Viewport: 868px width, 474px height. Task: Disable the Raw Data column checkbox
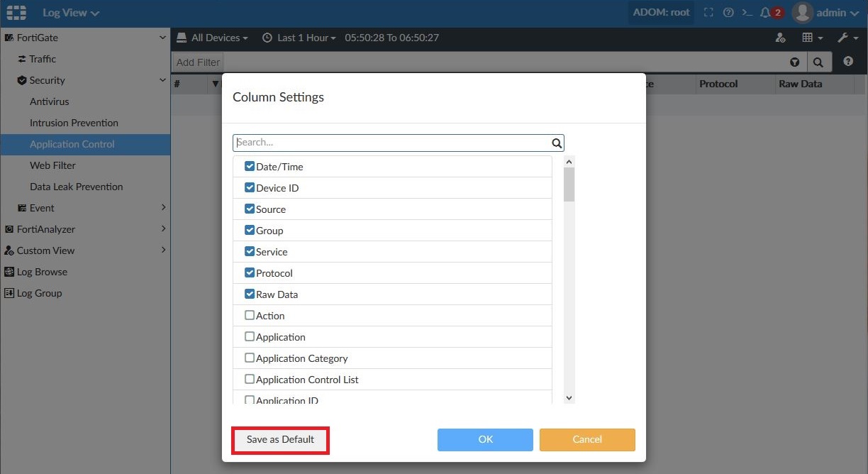(250, 294)
